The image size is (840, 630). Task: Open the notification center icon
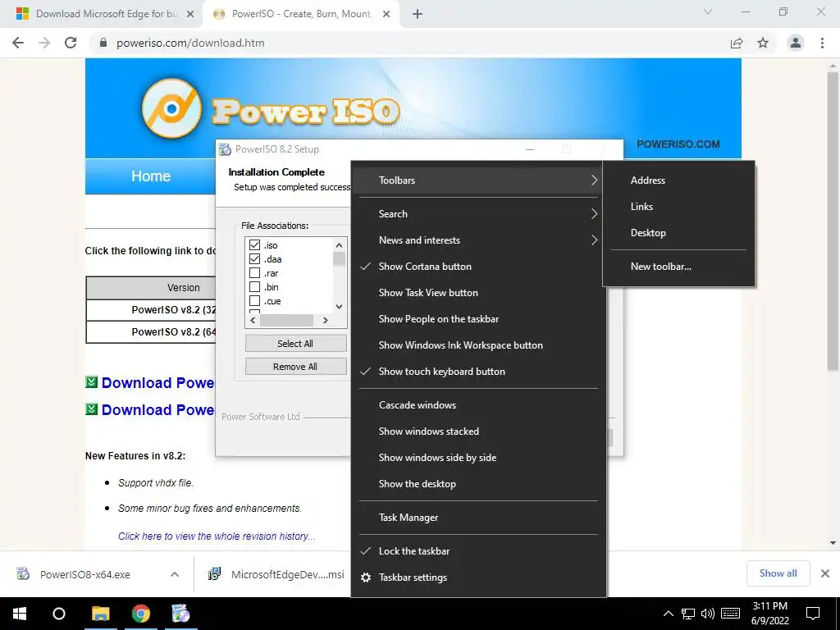coord(813,614)
